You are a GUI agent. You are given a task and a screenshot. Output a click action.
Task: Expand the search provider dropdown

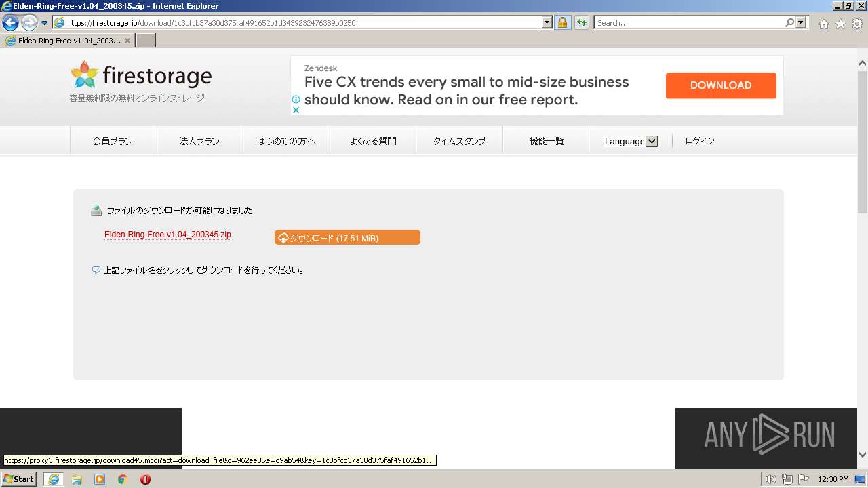point(802,23)
